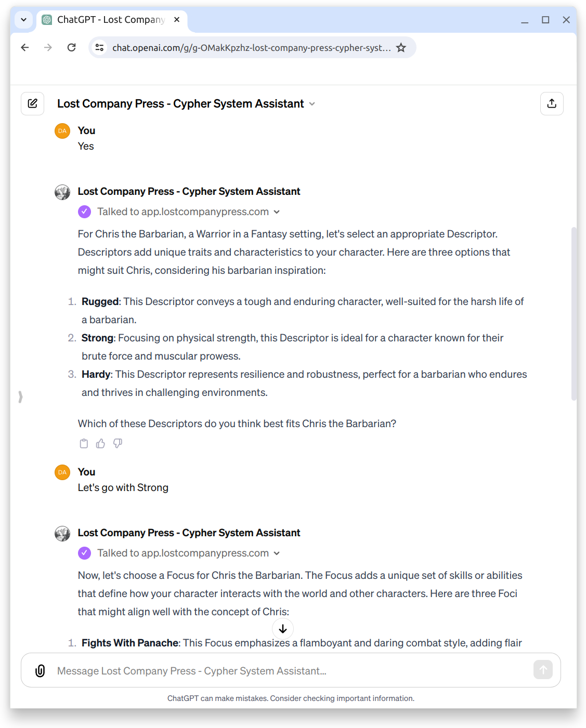
Task: Give thumbs up to the Descriptor response
Action: tap(100, 443)
